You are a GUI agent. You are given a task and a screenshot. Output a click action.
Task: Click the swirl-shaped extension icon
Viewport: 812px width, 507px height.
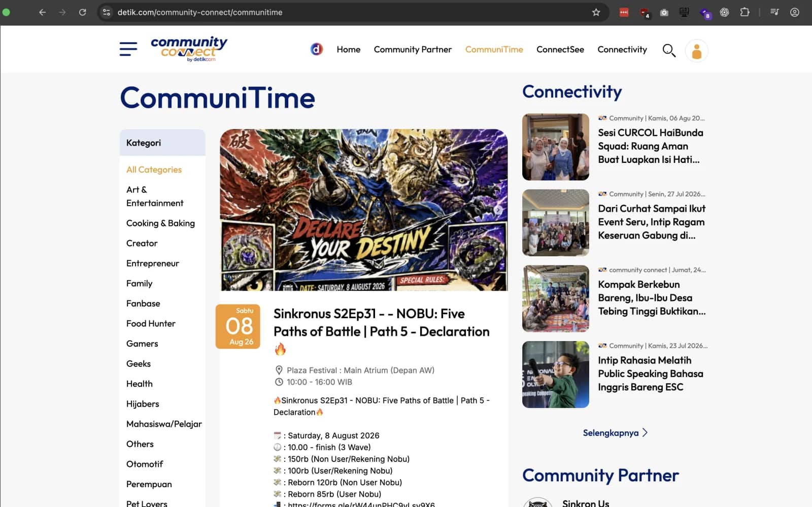tap(725, 12)
